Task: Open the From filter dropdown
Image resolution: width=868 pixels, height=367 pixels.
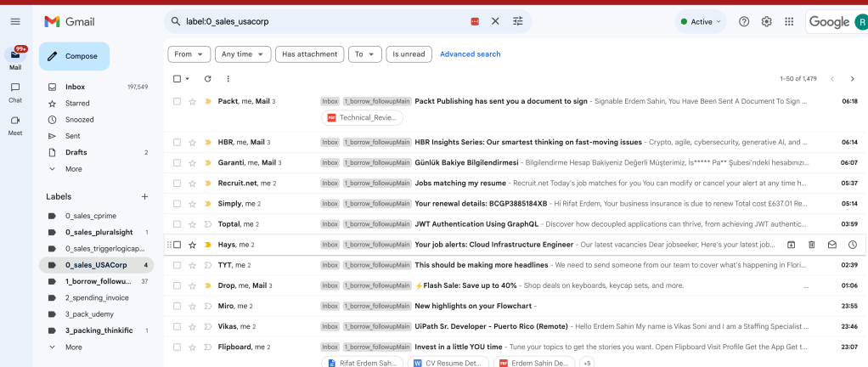Action: click(189, 54)
